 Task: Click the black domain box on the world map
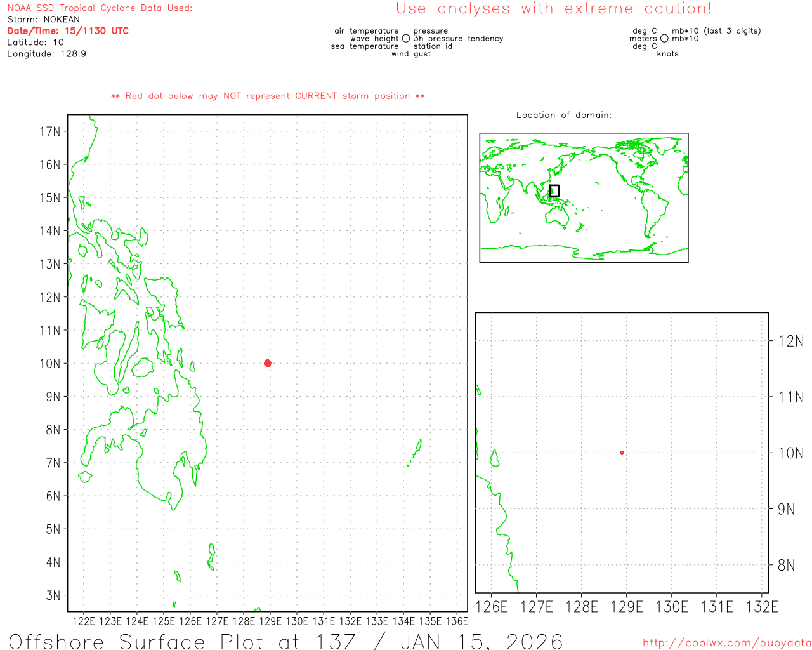click(x=554, y=190)
